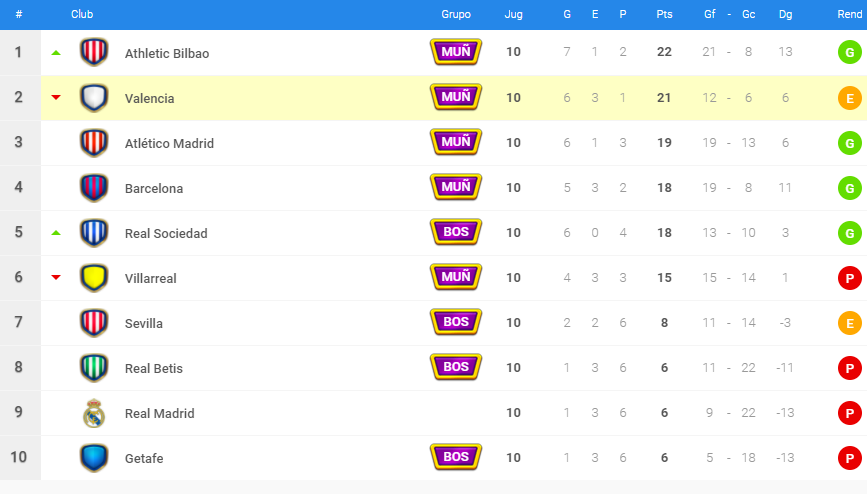
Task: Click the Getafe blue shield crest
Action: (94, 458)
